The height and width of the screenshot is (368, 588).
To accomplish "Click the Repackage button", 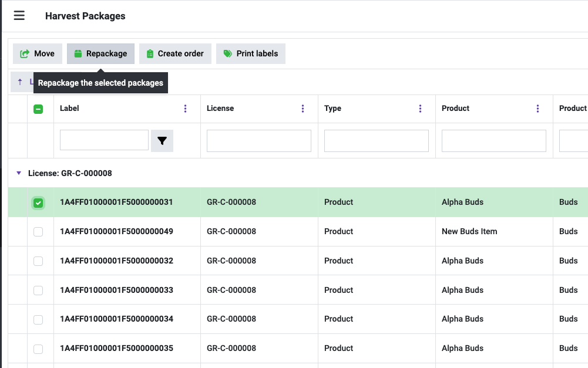I will [x=100, y=53].
